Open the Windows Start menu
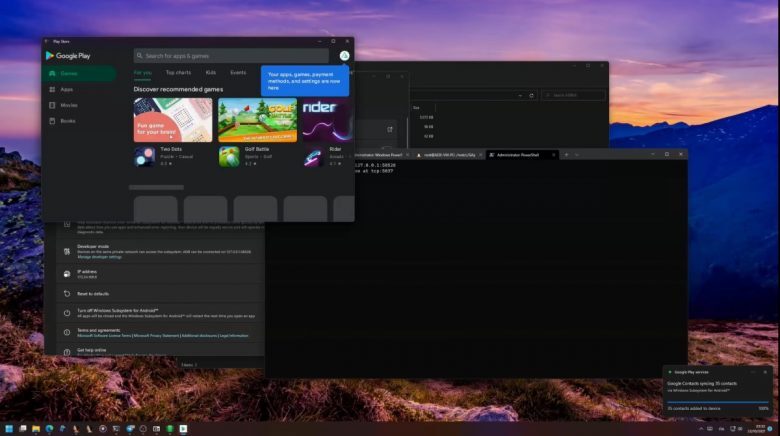This screenshot has height=436, width=780. (9, 429)
